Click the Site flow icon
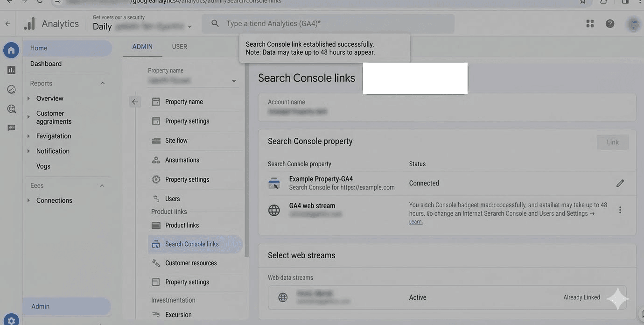The image size is (644, 325). click(156, 141)
